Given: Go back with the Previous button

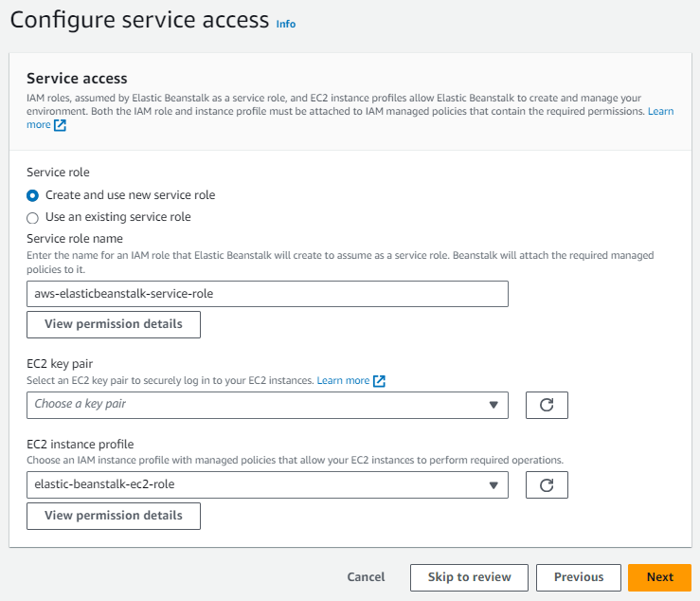Looking at the screenshot, I should [579, 577].
